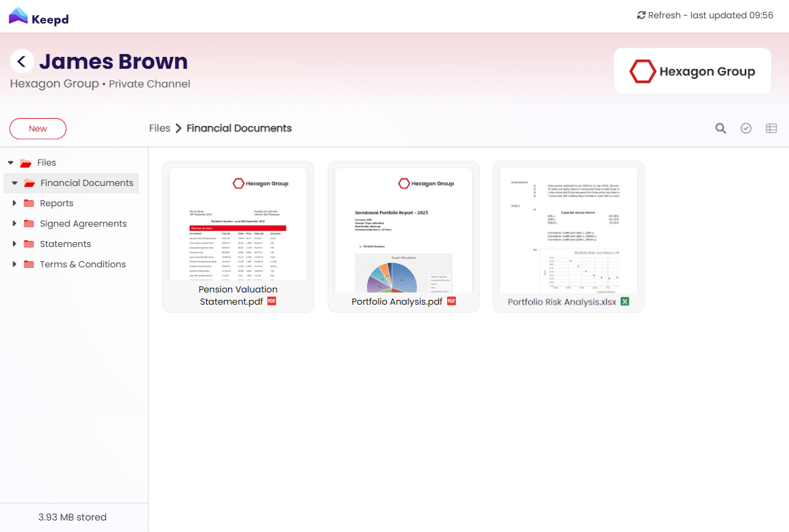Screen dimensions: 789x532
Task: Click the Excel icon beside Portfolio Risk Analysis
Action: 625,301
